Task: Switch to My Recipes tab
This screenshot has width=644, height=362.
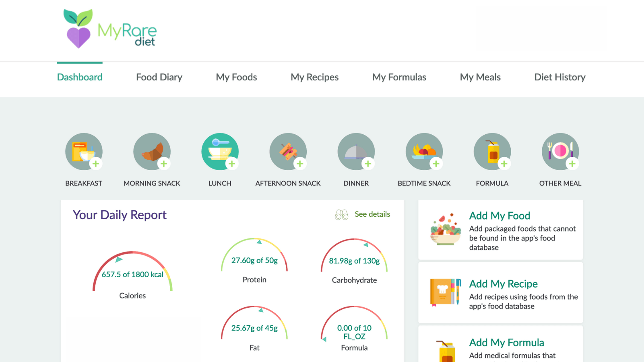Action: coord(314,77)
